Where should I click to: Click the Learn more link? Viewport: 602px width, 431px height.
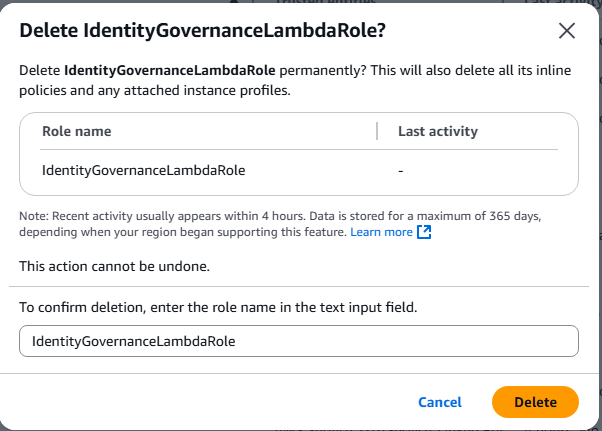[381, 232]
